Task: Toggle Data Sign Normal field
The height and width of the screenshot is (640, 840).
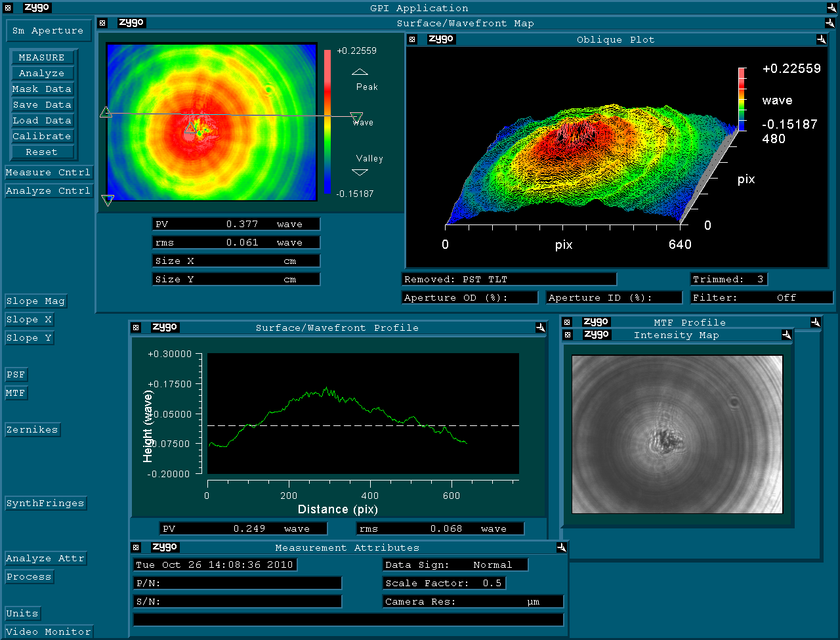Action: coord(455,565)
